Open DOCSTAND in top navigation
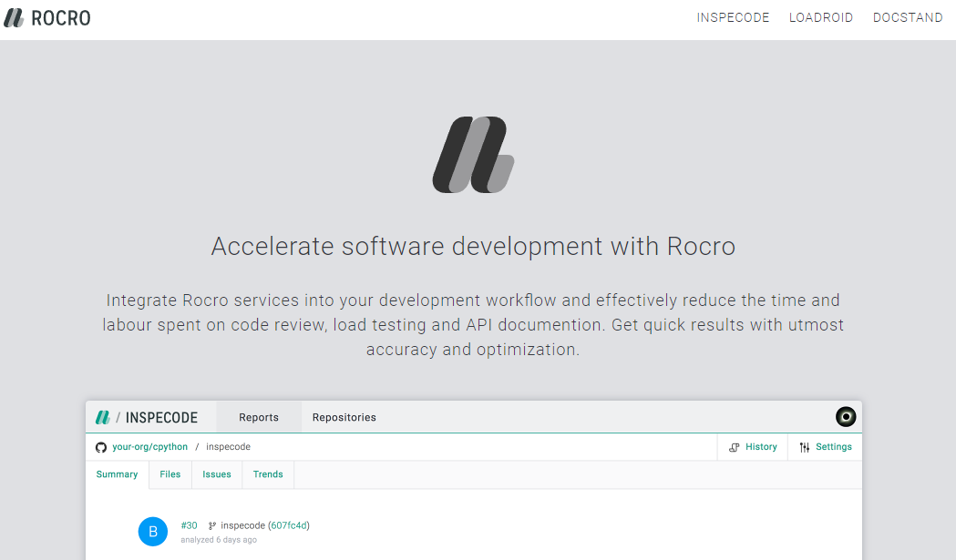 pyautogui.click(x=908, y=17)
